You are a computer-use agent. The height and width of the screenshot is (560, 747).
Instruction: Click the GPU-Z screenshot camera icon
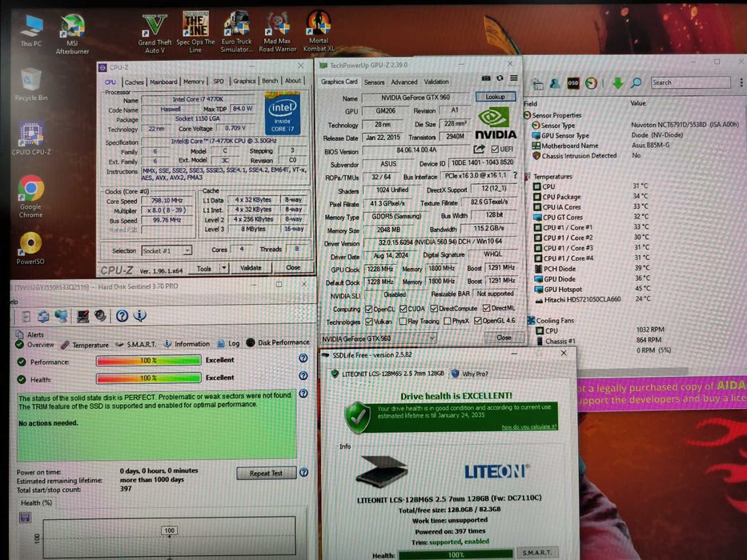(x=486, y=78)
